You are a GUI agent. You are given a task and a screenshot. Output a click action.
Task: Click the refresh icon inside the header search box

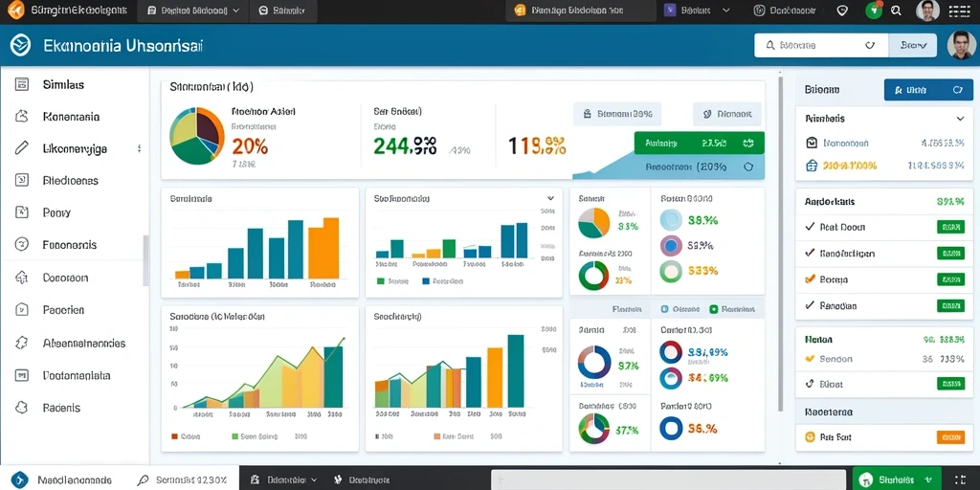869,45
